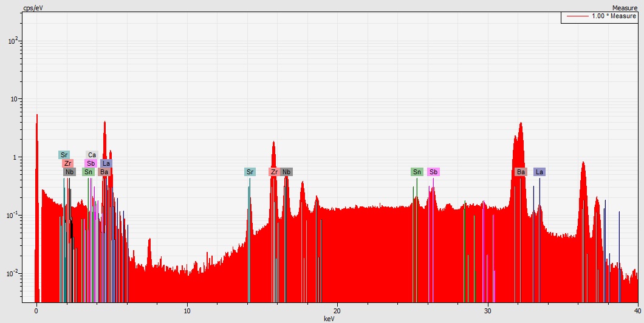This screenshot has height=323, width=644.
Task: Click the x-axis tick labeled 20
Action: [x=337, y=310]
